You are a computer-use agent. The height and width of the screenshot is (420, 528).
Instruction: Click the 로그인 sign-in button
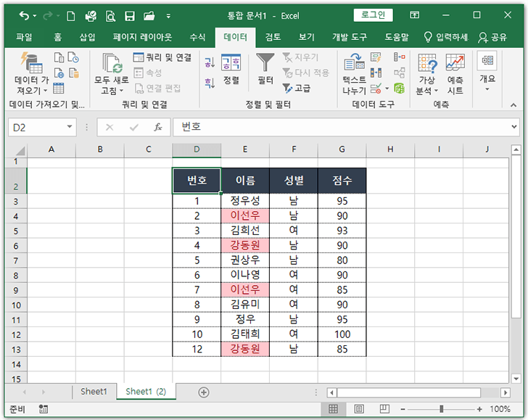pos(373,15)
